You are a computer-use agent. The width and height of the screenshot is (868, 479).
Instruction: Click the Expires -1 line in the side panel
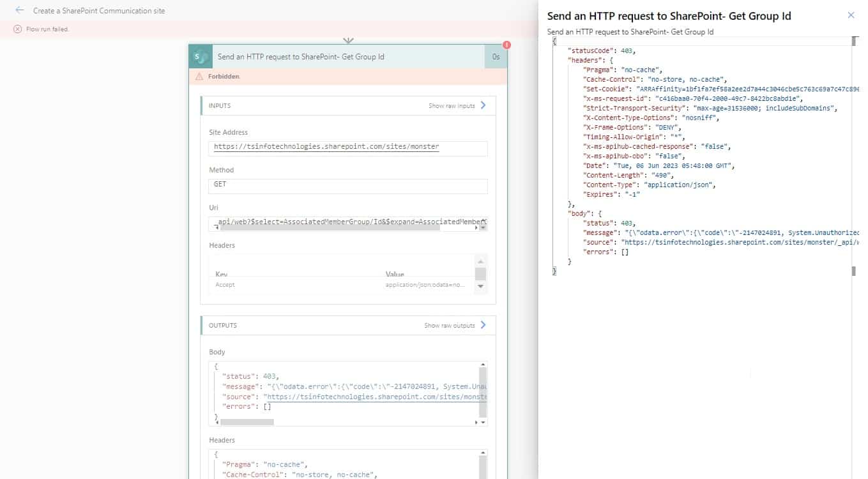coord(611,195)
